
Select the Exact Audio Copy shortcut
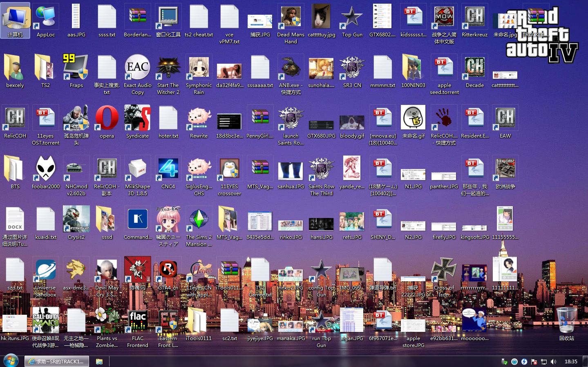[137, 69]
